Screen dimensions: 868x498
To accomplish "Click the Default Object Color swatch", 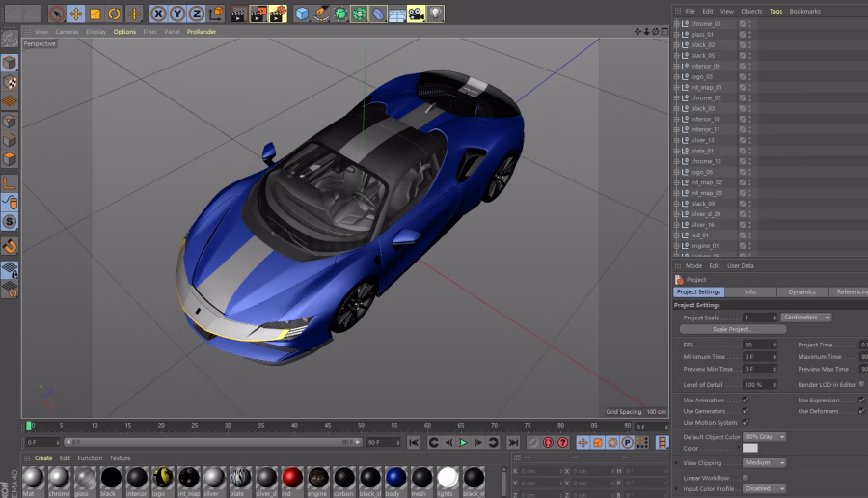I will coord(750,448).
